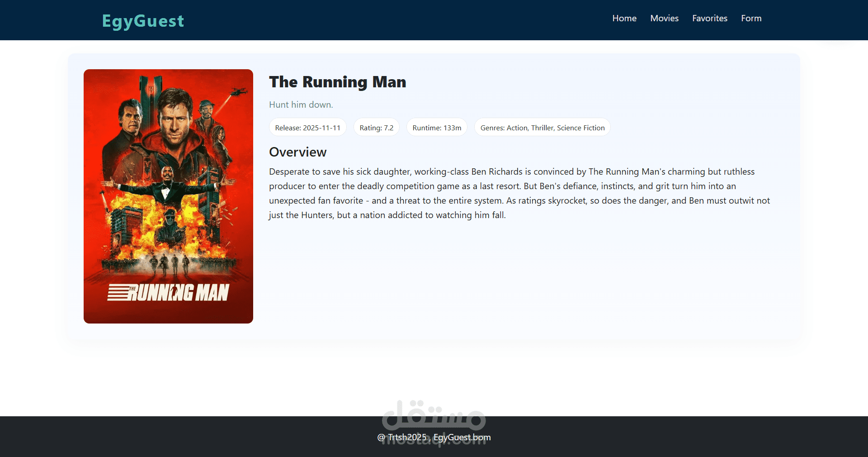Open the Form nav link

coord(751,19)
